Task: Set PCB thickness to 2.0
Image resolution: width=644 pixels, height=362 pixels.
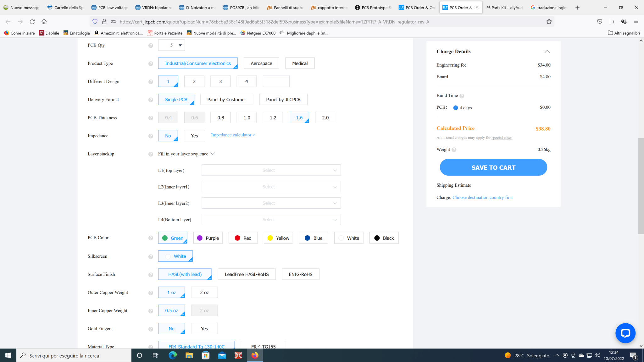Action: [325, 118]
